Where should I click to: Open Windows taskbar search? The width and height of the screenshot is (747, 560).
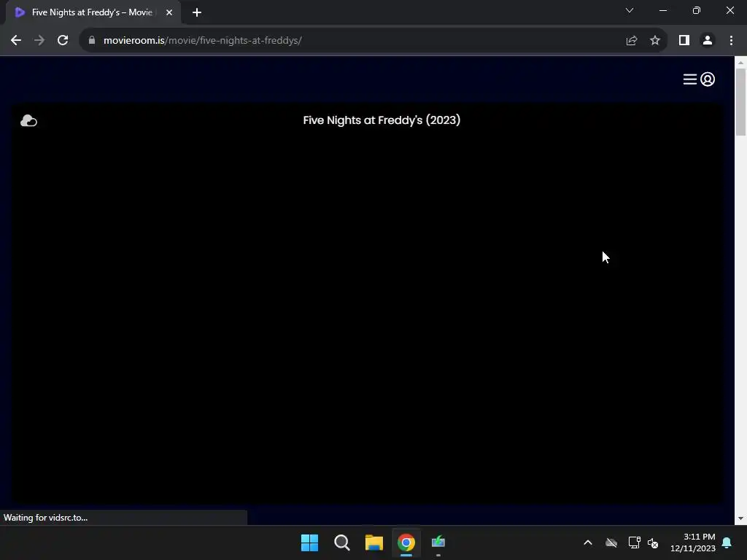click(x=342, y=542)
